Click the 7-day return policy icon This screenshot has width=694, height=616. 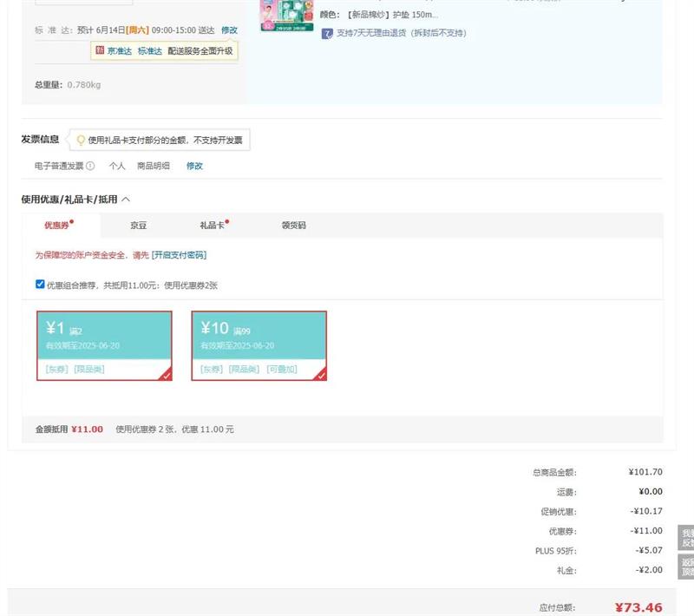[x=327, y=34]
